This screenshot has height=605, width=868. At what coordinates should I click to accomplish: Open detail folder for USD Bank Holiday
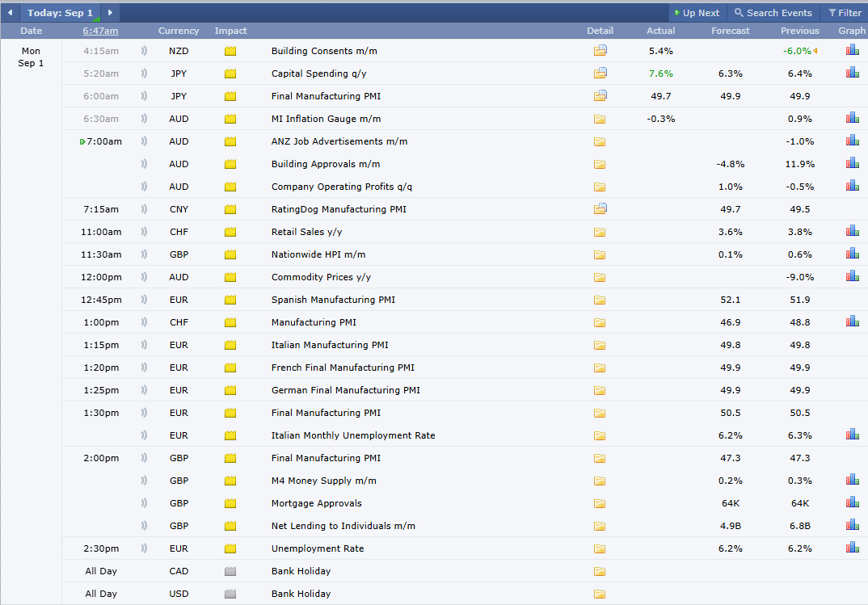600,594
